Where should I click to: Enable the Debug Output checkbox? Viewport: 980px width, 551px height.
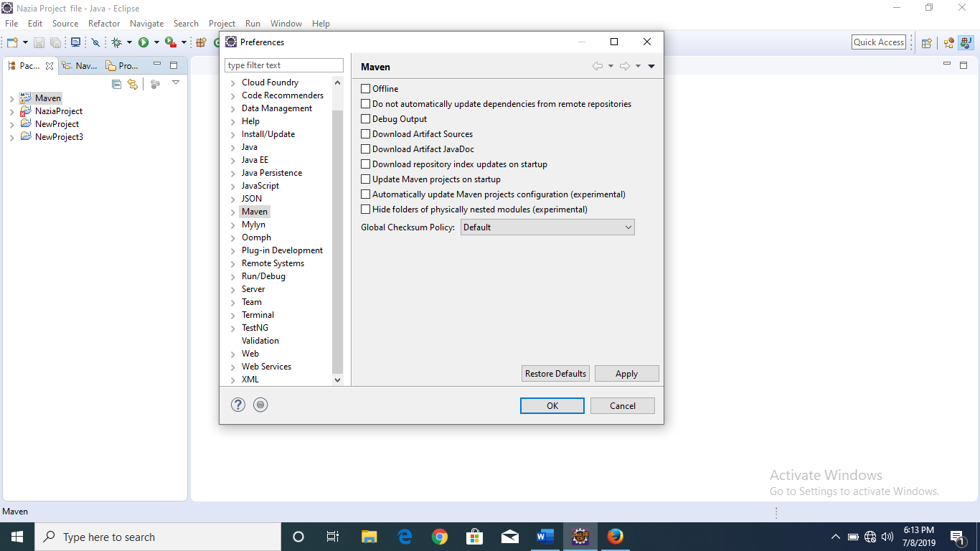point(366,119)
